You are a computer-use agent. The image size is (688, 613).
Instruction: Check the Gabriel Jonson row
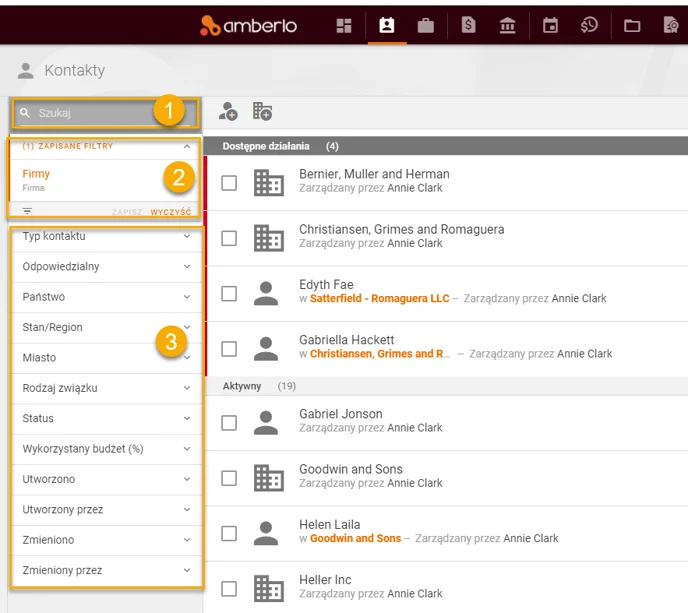(229, 423)
